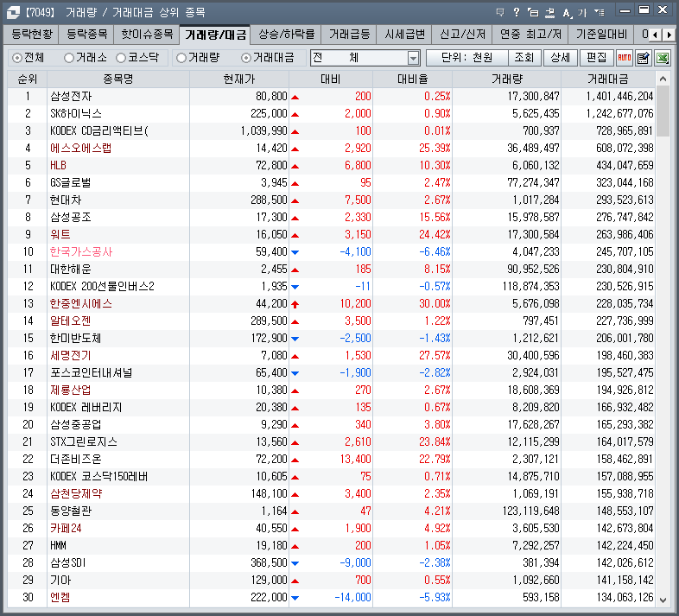This screenshot has width=679, height=616.
Task: Sort by the 거래량 column header
Action: tap(506, 79)
